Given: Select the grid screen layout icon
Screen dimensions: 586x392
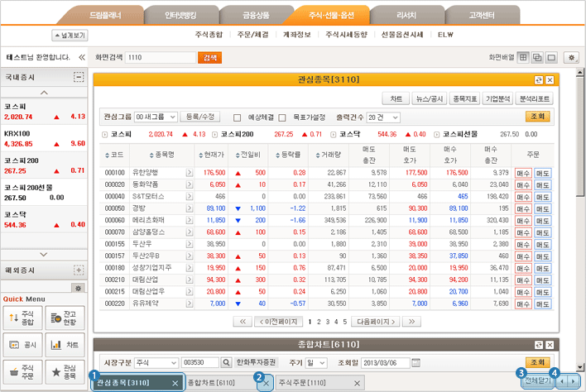Looking at the screenshot, I should pyautogui.click(x=523, y=58).
